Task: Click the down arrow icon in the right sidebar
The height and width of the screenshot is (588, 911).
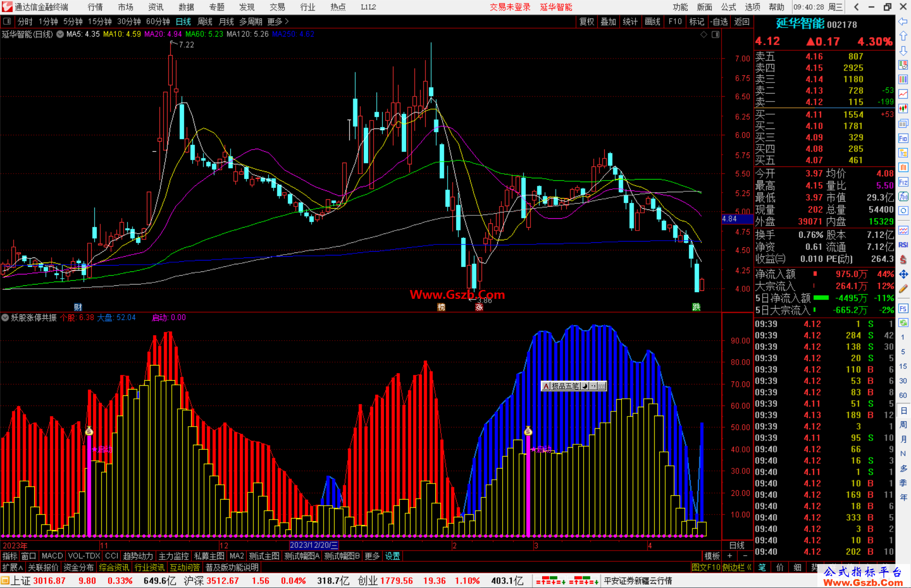Action: [x=903, y=51]
